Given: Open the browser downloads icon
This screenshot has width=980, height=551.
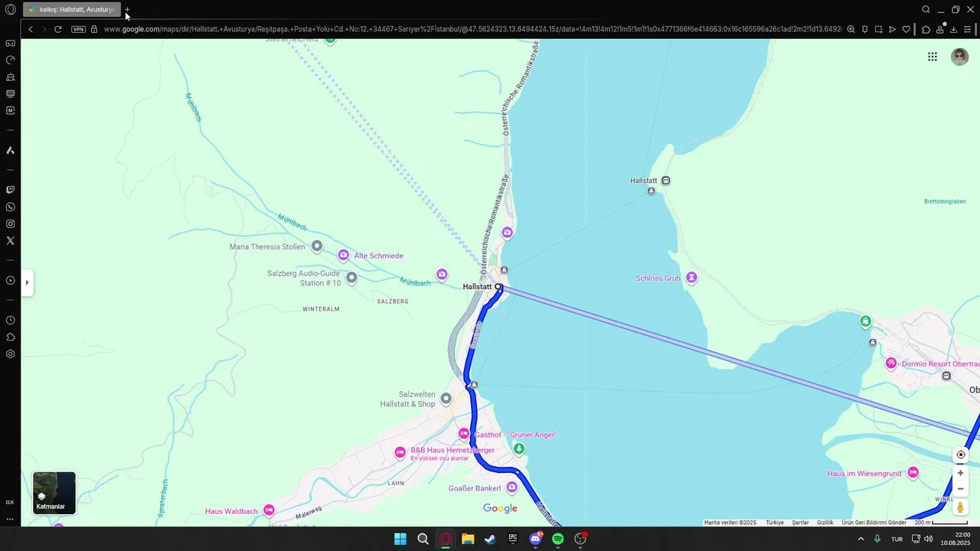Looking at the screenshot, I should tap(954, 29).
